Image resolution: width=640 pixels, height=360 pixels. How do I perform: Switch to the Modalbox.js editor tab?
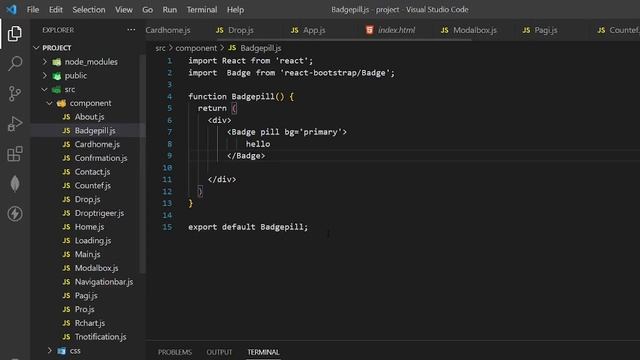[475, 30]
